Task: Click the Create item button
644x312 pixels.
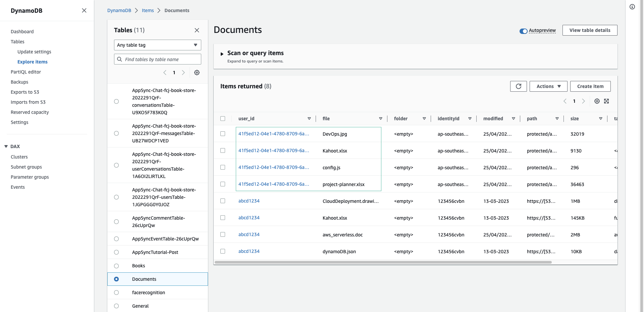Action: (590, 86)
